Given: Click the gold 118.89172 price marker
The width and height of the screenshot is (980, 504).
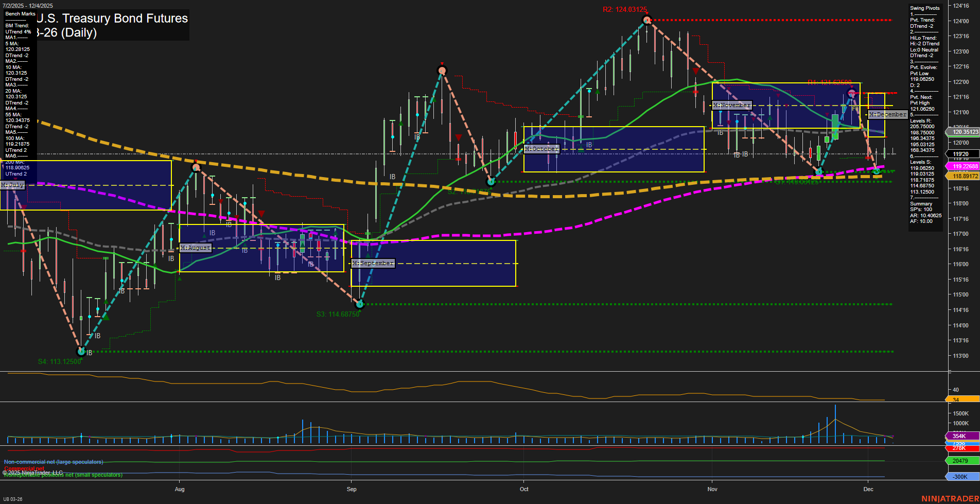Looking at the screenshot, I should [x=964, y=176].
